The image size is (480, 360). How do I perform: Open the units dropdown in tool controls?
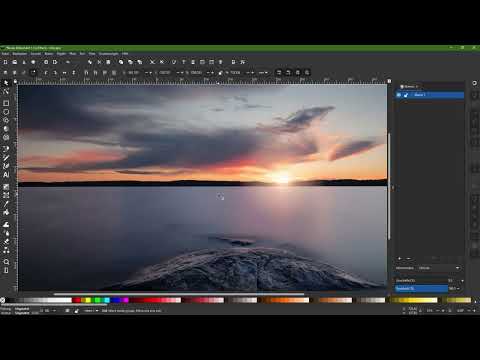(x=263, y=72)
